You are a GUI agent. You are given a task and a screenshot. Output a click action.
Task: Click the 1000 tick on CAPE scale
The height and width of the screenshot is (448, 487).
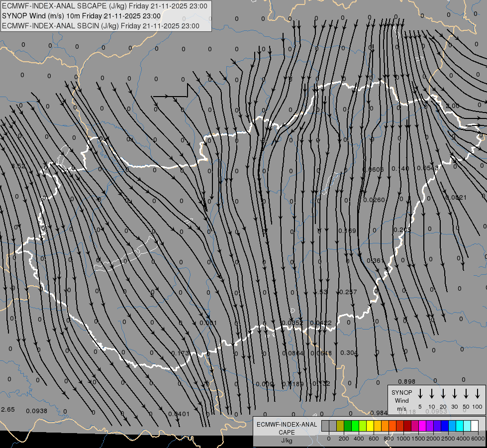(x=403, y=439)
